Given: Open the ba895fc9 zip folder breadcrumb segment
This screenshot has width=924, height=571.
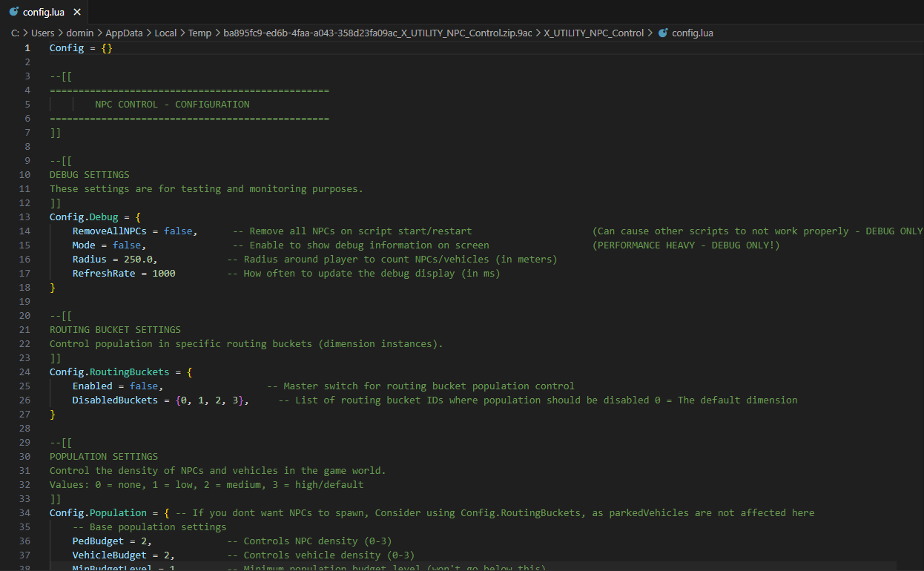Looking at the screenshot, I should (378, 33).
